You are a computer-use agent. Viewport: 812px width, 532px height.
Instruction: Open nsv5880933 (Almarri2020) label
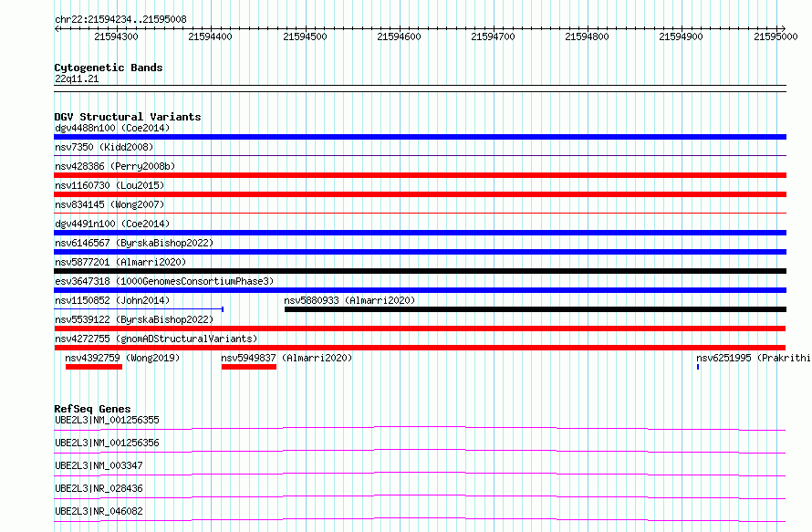click(x=349, y=300)
